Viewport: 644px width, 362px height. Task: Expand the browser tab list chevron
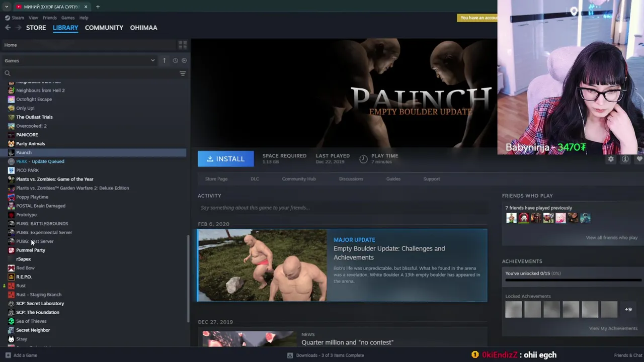click(7, 7)
